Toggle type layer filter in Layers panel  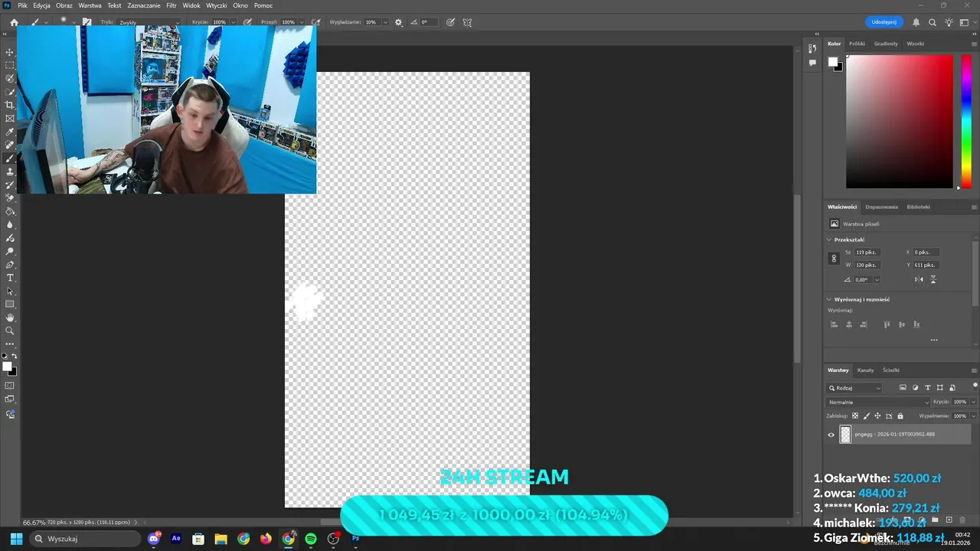click(928, 388)
